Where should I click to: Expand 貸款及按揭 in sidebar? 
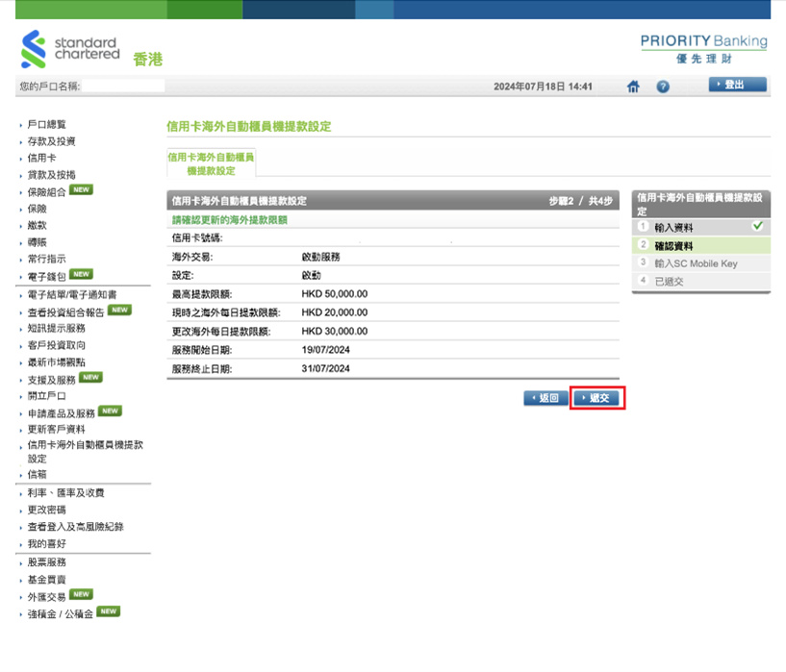coord(51,175)
